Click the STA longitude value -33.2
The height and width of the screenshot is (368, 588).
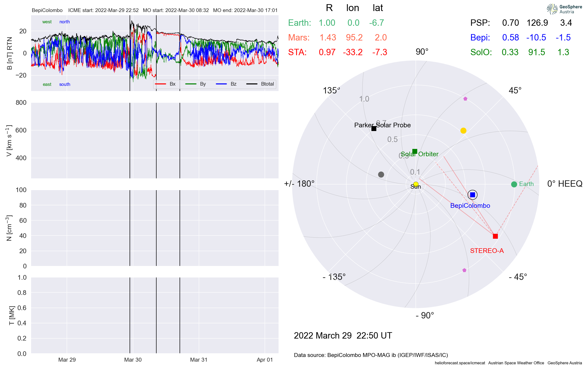click(353, 52)
